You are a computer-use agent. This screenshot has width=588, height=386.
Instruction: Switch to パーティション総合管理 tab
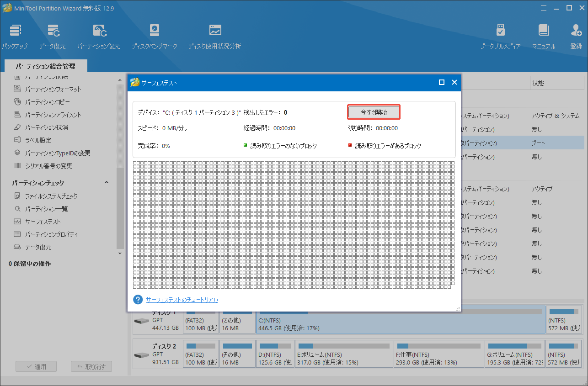click(45, 66)
